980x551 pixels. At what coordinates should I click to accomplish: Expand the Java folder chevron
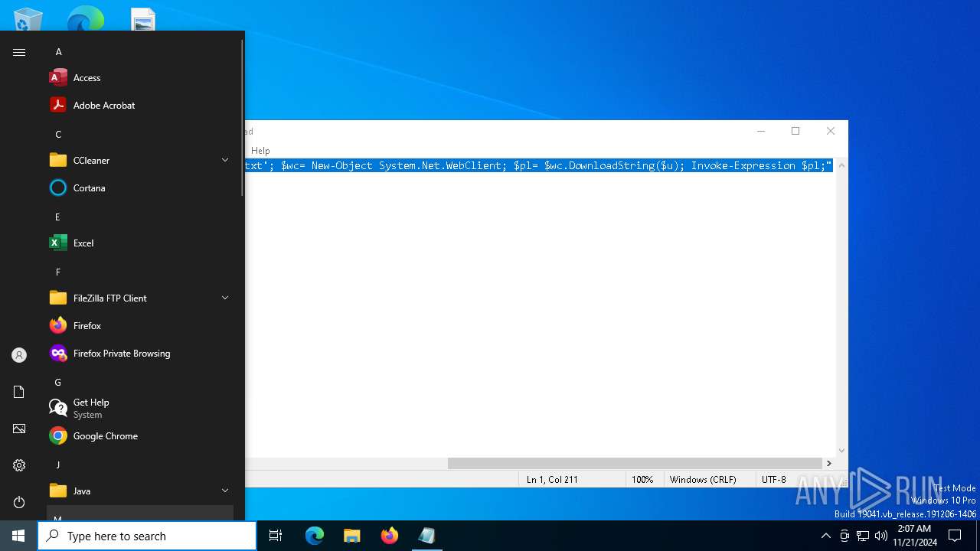tap(225, 491)
